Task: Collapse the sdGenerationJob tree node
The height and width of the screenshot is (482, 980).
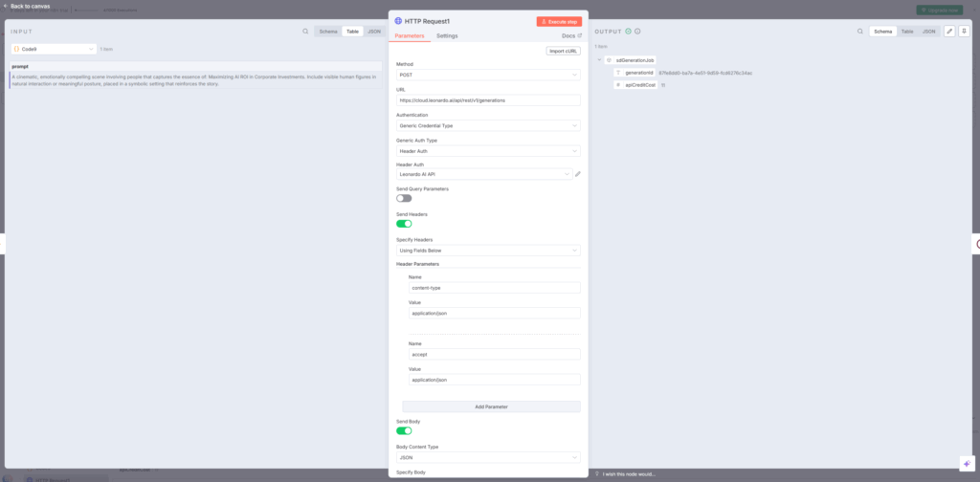Action: [x=599, y=59]
